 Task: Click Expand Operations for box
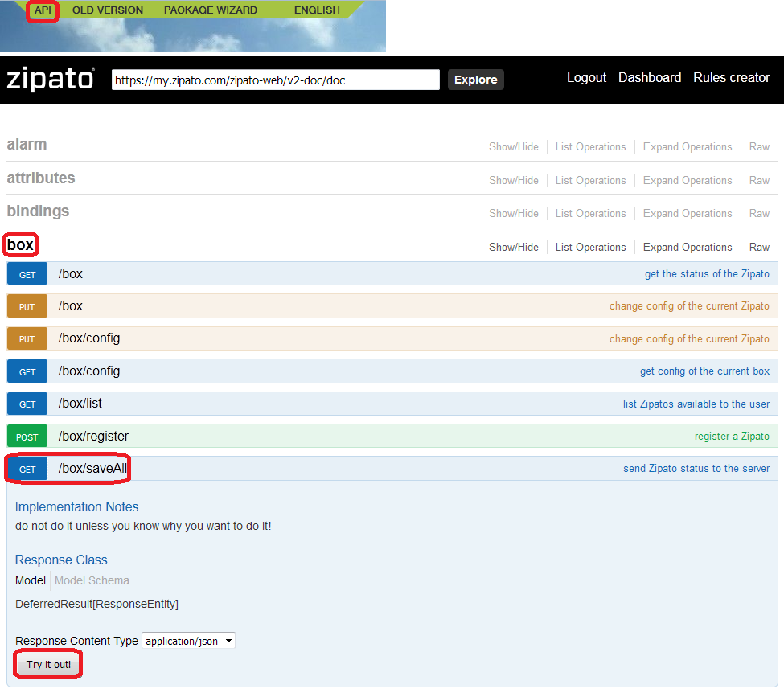click(688, 247)
